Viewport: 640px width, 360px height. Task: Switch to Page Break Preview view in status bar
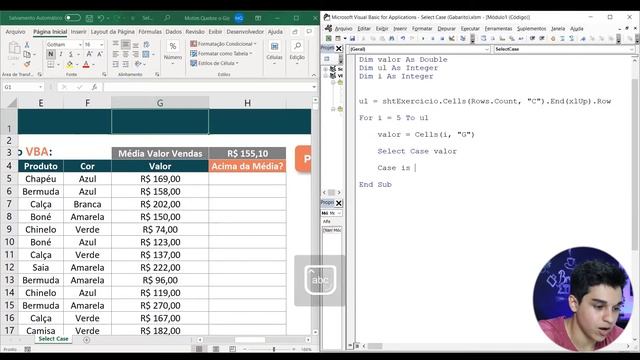coord(232,349)
